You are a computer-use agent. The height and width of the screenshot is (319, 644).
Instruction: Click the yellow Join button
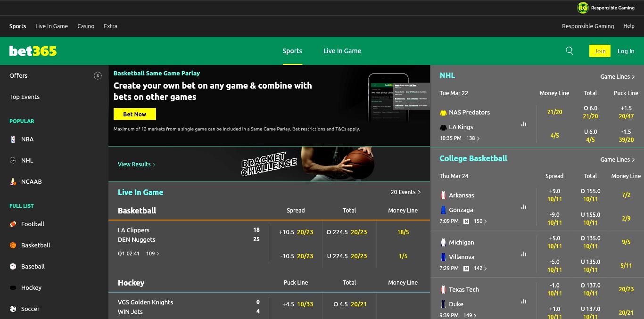coord(600,51)
